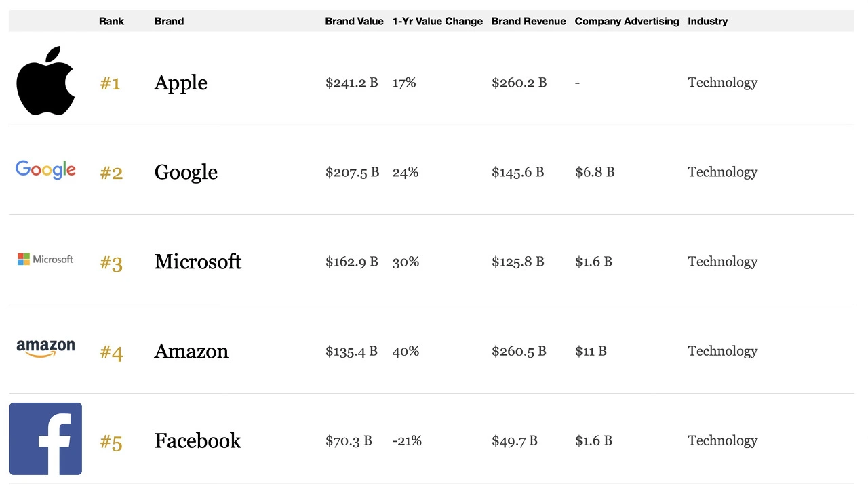This screenshot has height=492, width=868.
Task: Click the Industry column header
Action: coord(707,21)
